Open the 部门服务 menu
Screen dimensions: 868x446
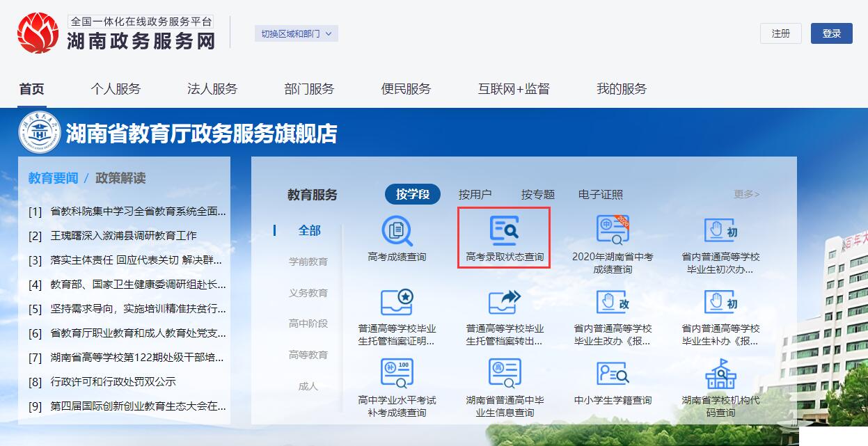pos(309,89)
